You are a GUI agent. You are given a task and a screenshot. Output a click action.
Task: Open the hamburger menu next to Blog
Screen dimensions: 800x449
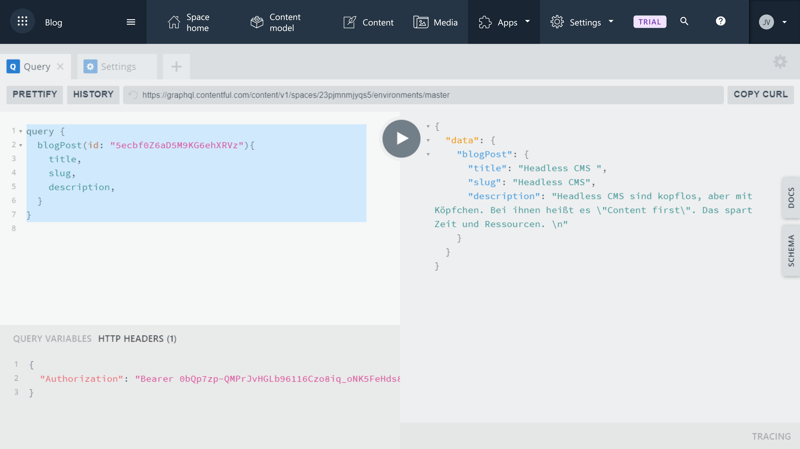pyautogui.click(x=131, y=22)
